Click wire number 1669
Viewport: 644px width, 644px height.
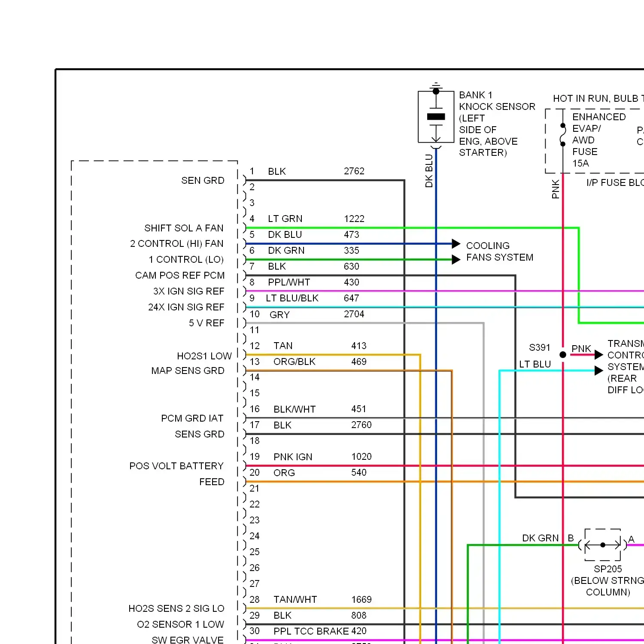[x=361, y=599]
